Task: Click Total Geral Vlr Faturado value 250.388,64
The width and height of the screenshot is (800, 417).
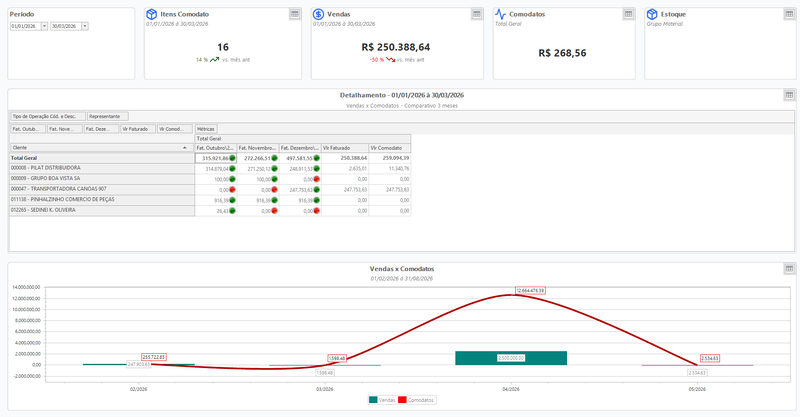Action: (x=353, y=158)
